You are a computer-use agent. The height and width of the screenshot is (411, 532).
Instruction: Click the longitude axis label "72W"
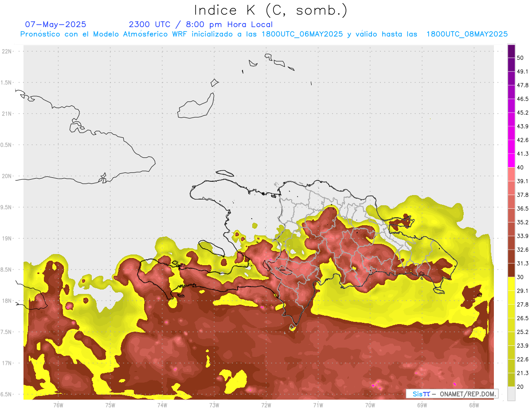266,405
